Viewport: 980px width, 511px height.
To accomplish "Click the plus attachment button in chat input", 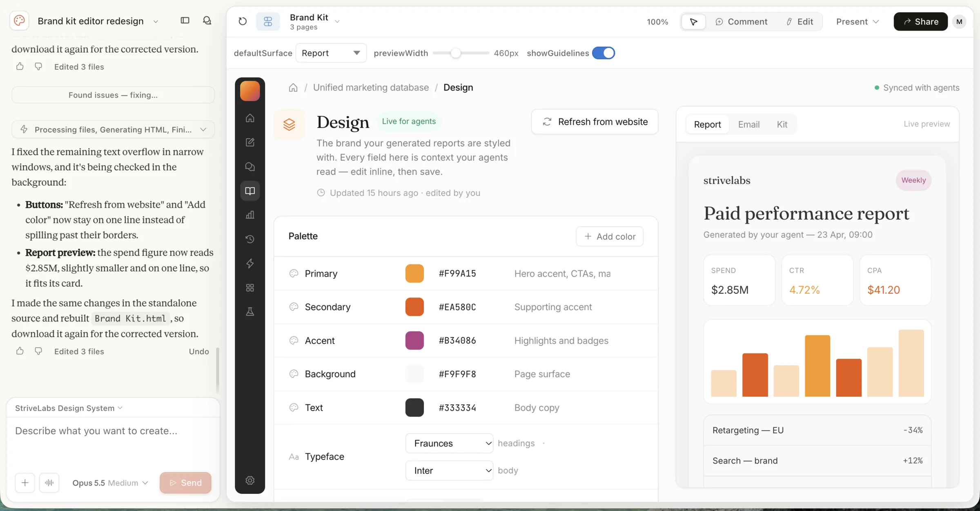I will tap(25, 483).
